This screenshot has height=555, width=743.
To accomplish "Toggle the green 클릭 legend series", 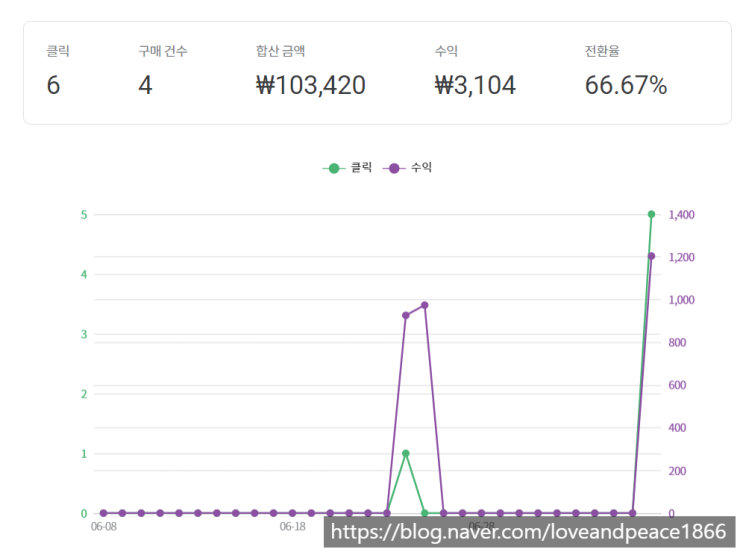I will coord(347,168).
